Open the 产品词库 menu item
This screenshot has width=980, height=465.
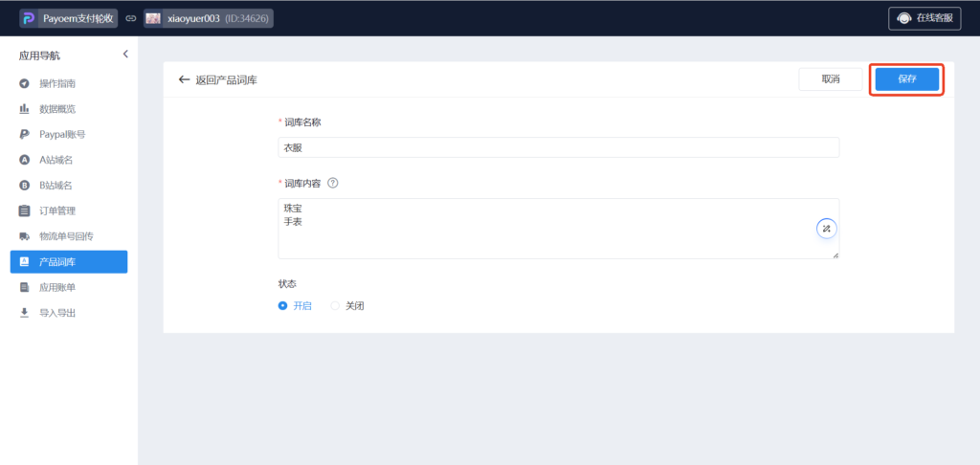click(69, 261)
